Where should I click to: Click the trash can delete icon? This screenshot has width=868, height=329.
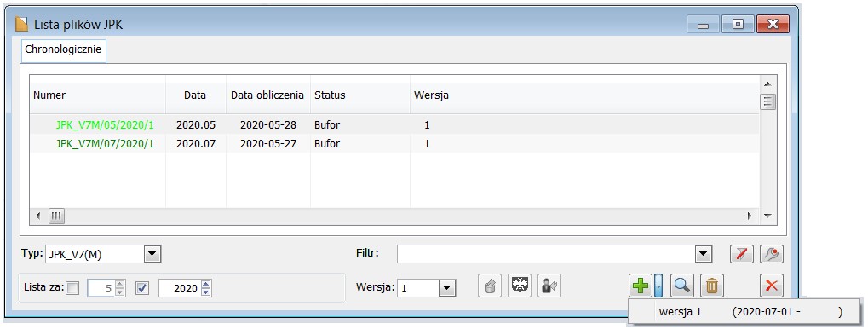712,286
